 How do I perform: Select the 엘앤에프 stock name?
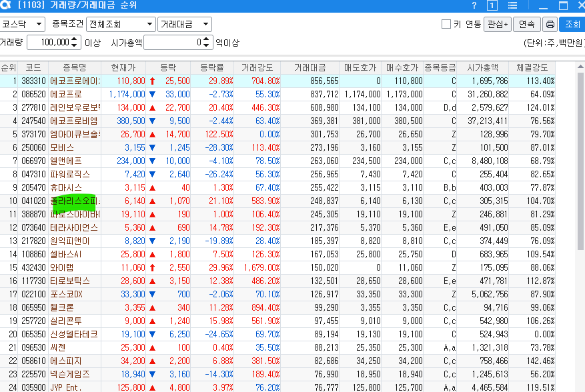(66, 161)
